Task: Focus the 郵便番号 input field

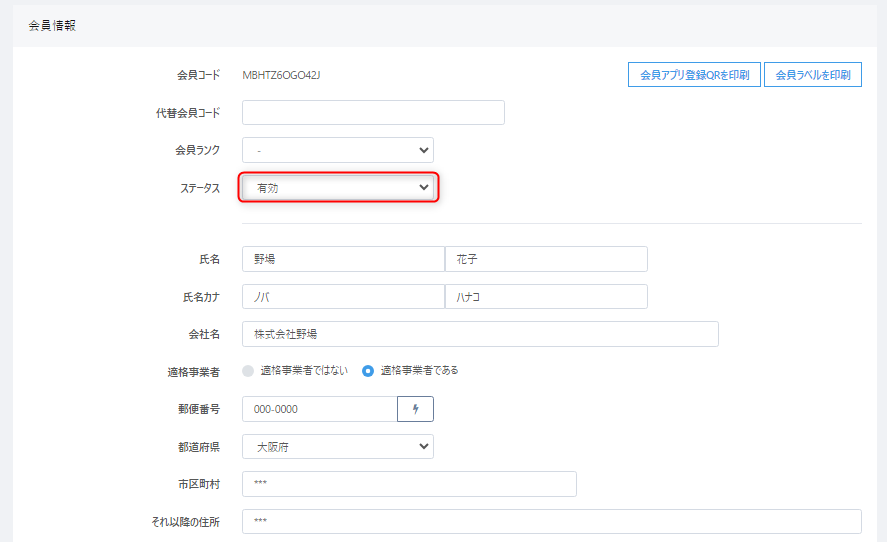Action: 320,409
